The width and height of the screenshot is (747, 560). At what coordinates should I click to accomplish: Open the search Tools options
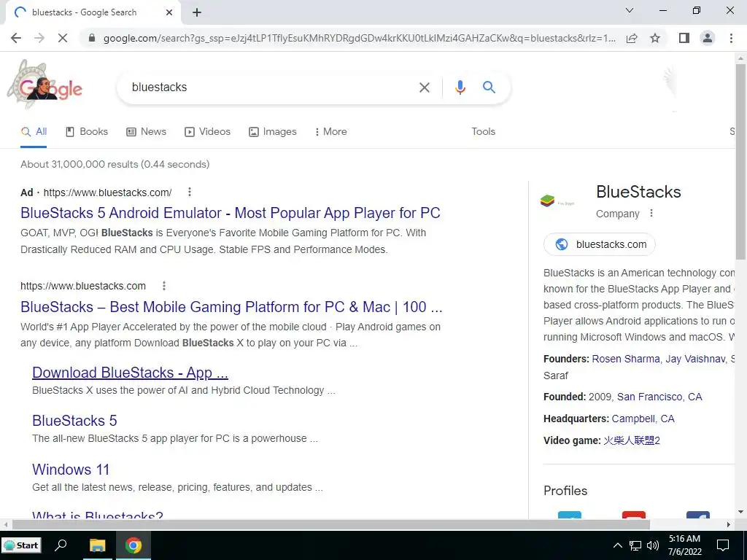(483, 132)
